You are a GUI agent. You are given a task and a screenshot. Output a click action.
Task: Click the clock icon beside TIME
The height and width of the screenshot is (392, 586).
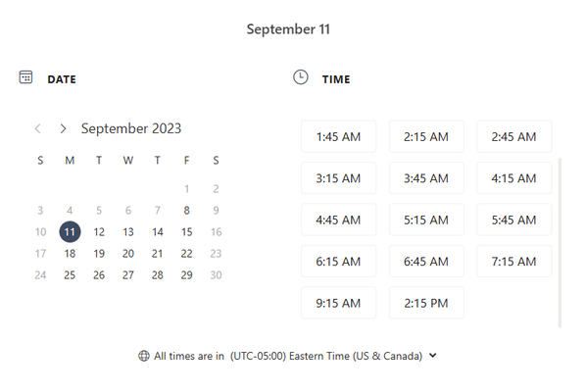[x=301, y=77]
